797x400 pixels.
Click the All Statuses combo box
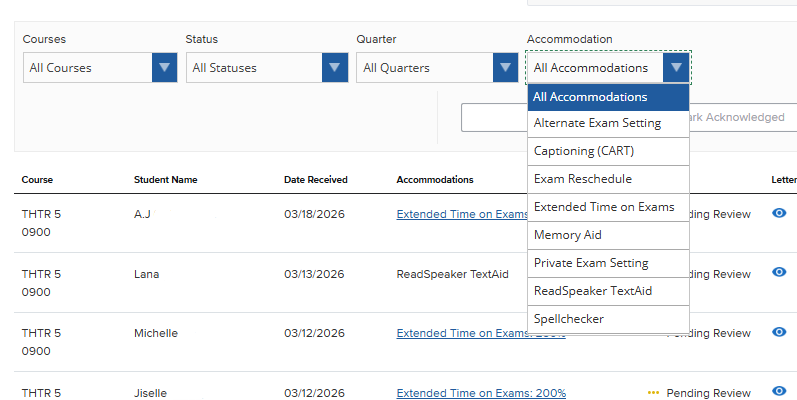(267, 68)
